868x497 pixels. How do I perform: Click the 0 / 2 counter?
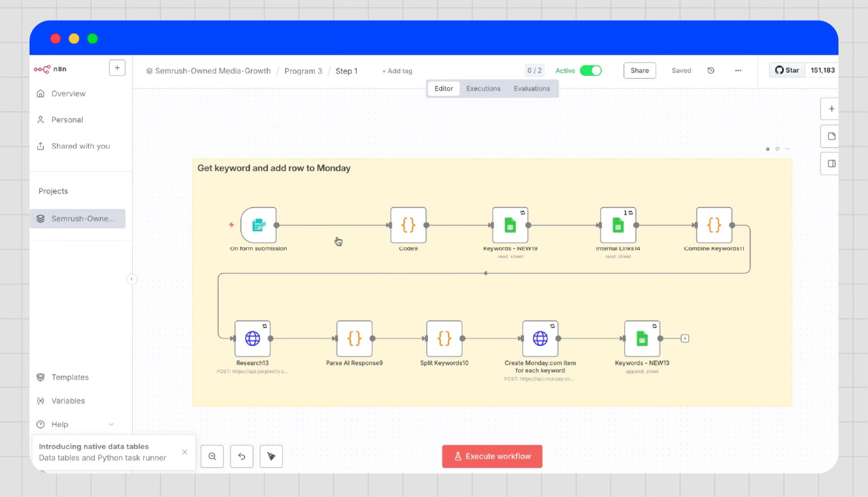pyautogui.click(x=534, y=71)
